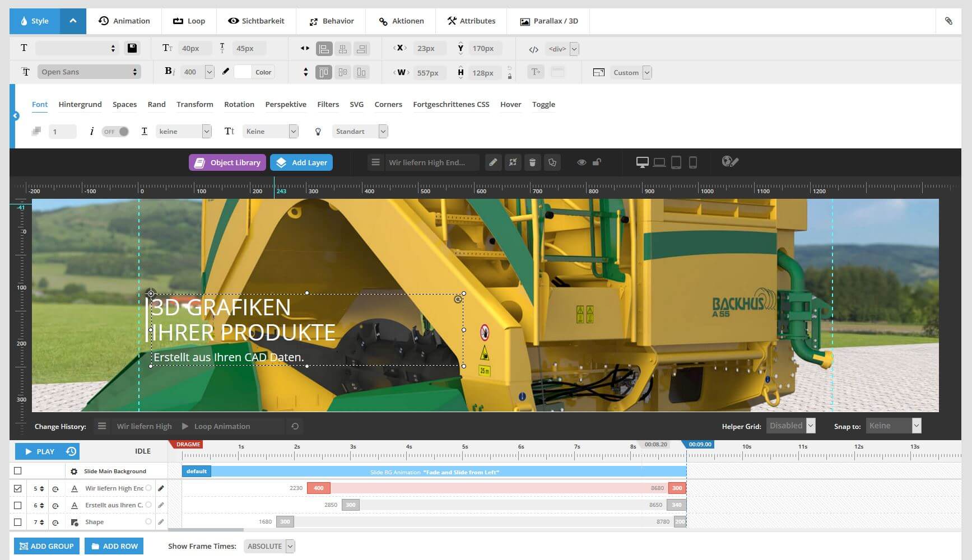Viewport: 972px width, 560px height.
Task: Click the ADD GROUP button
Action: coord(46,546)
